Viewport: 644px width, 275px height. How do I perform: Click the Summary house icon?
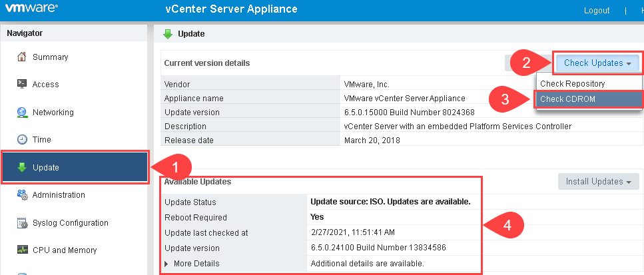[x=22, y=57]
